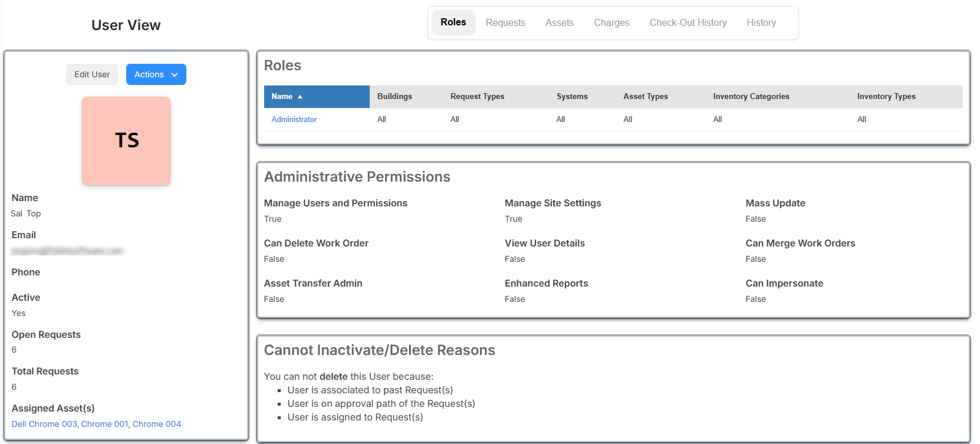Click the Inventory Types column header
The height and width of the screenshot is (444, 980).
coord(886,97)
